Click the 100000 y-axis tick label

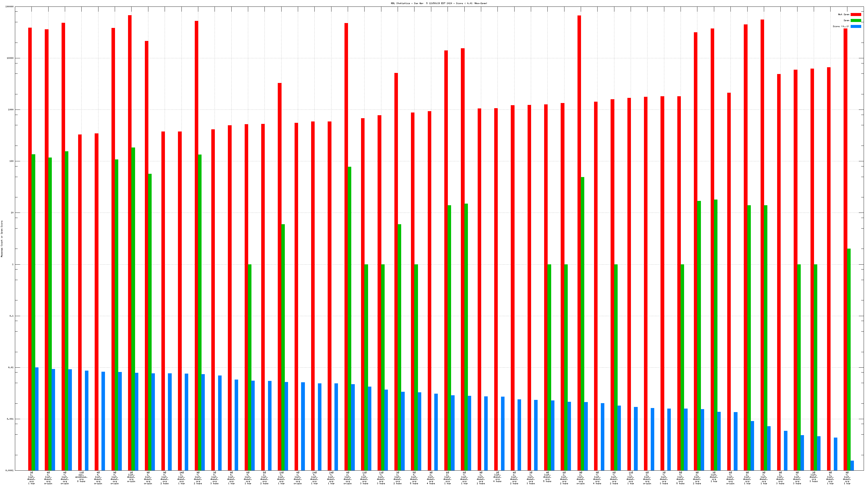tap(10, 7)
